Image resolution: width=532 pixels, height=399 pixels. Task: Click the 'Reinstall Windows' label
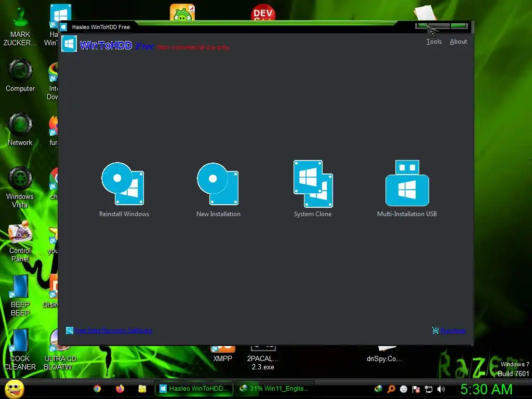[x=124, y=214]
